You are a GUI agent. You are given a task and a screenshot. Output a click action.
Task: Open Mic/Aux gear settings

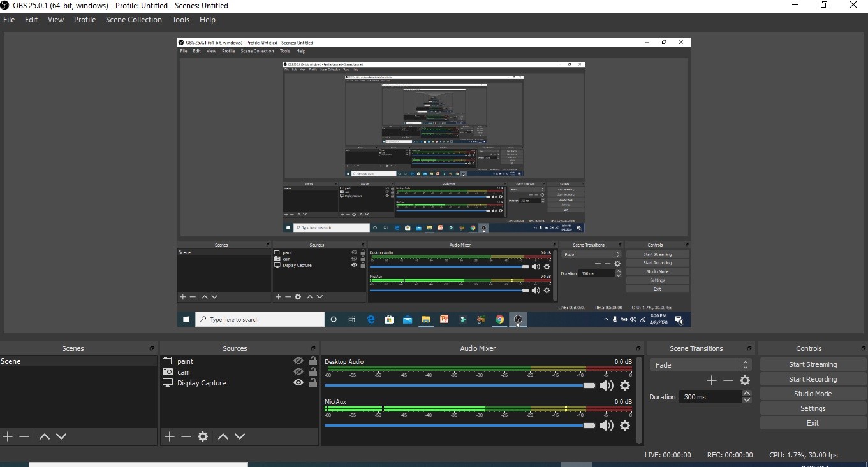625,426
